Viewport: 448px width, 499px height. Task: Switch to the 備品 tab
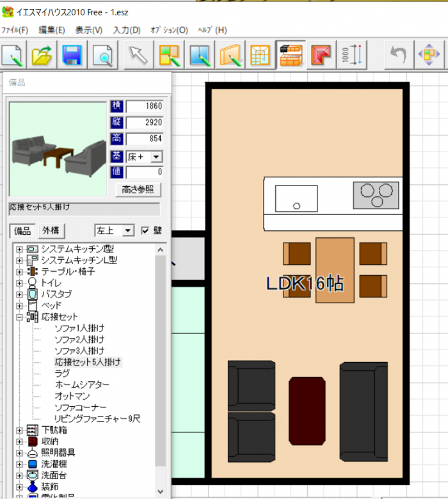pos(22,231)
